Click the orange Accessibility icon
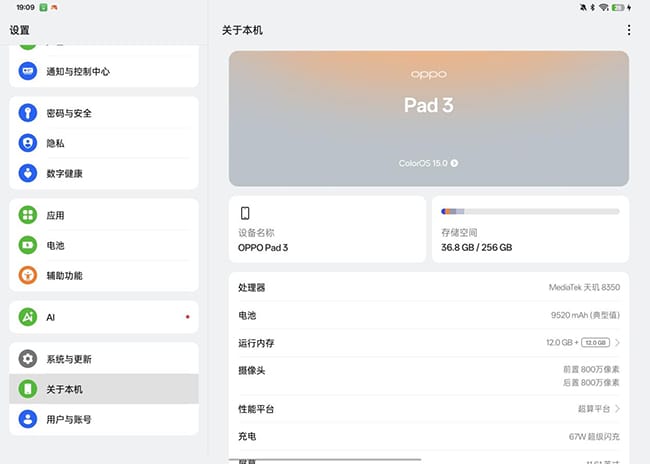 (28, 275)
